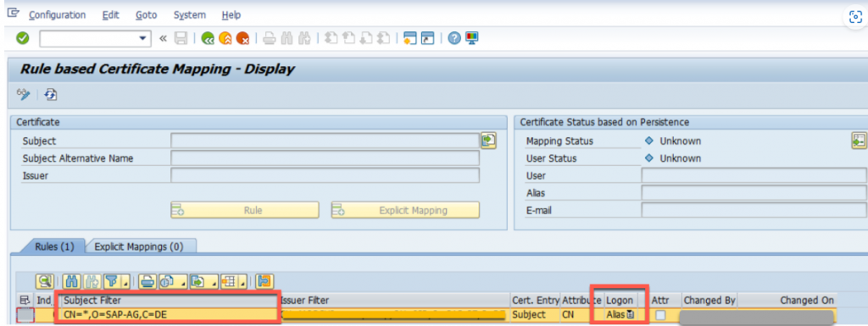
Task: Switch to the Explicit Mappings (0) tab
Action: click(x=138, y=246)
